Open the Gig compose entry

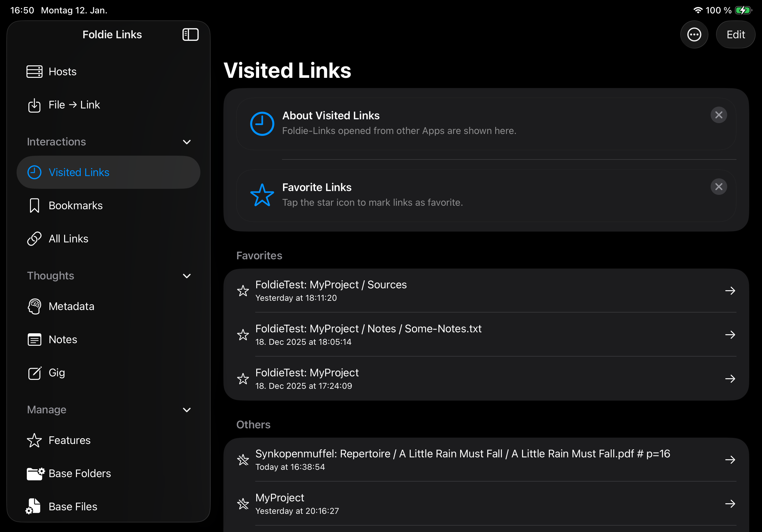pyautogui.click(x=57, y=373)
